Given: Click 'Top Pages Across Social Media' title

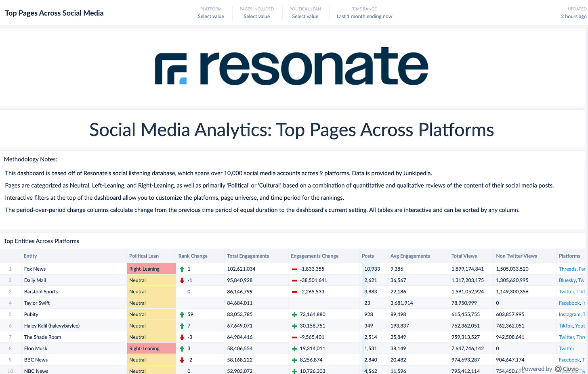Looking at the screenshot, I should coord(54,13).
